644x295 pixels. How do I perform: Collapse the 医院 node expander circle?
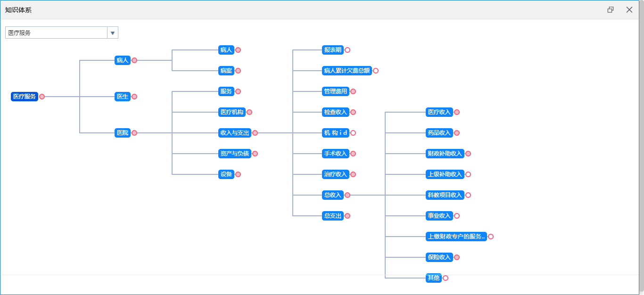pyautogui.click(x=134, y=133)
